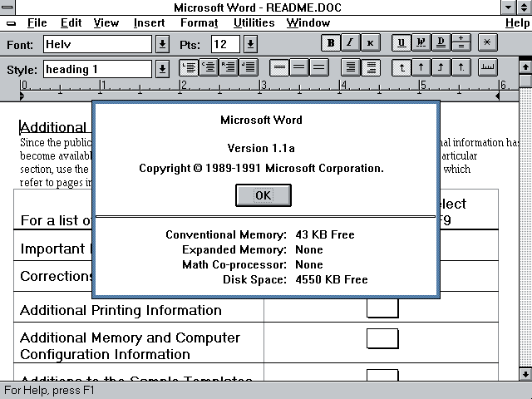Image resolution: width=532 pixels, height=399 pixels.
Task: Open the View menu
Action: 106,22
